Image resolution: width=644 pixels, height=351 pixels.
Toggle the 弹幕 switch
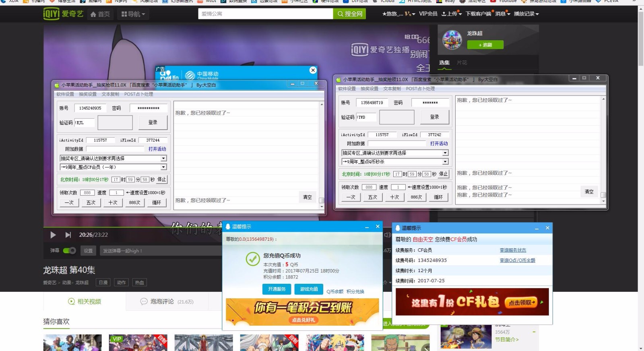(x=69, y=250)
